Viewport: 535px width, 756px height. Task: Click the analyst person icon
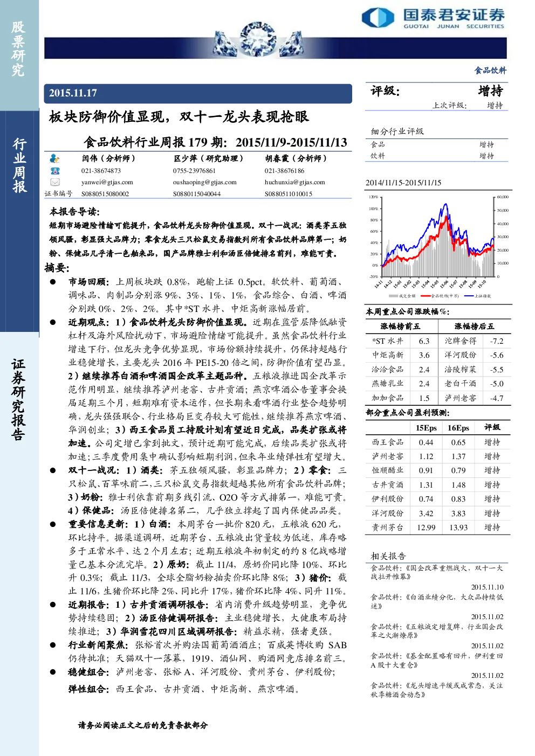(x=54, y=158)
